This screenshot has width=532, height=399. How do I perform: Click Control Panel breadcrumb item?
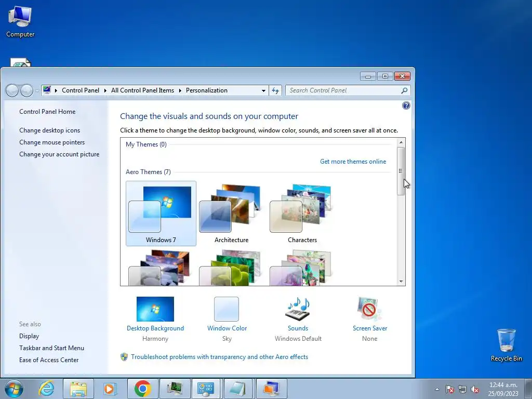[81, 90]
